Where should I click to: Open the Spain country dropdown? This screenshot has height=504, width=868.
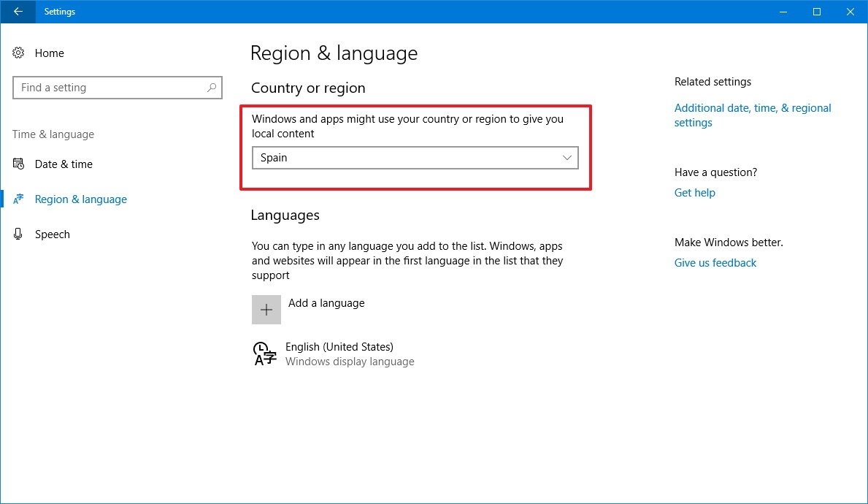coord(414,158)
